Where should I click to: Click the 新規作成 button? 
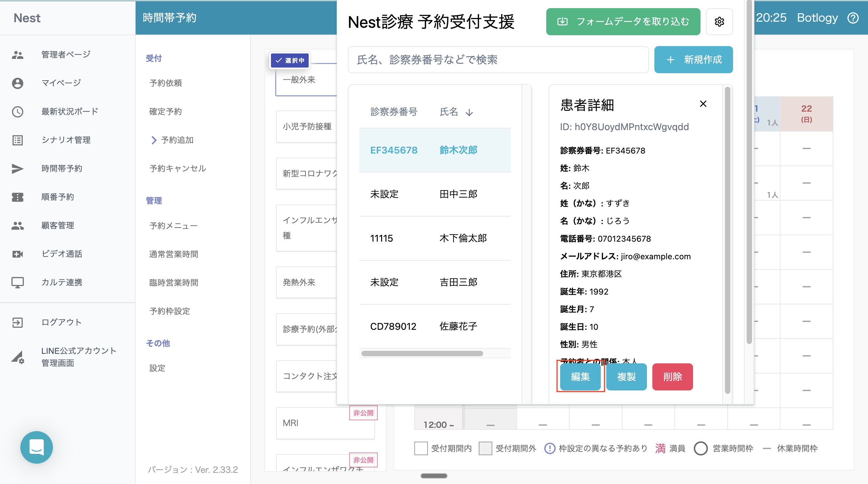(x=693, y=60)
